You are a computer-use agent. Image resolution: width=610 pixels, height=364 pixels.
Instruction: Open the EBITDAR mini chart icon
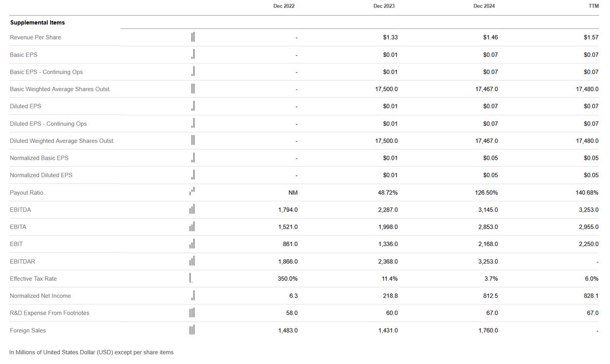point(192,261)
